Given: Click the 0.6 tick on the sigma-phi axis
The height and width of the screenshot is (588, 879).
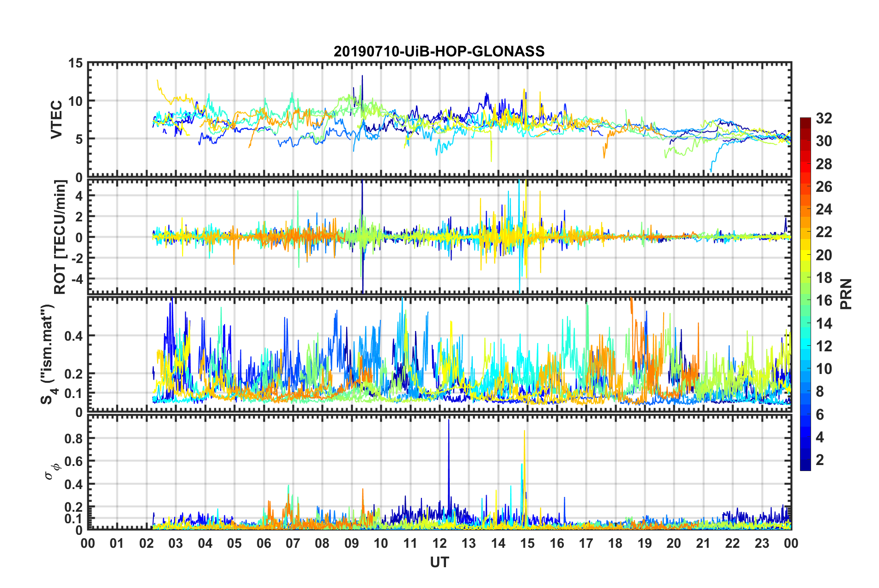Looking at the screenshot, I should [73, 461].
